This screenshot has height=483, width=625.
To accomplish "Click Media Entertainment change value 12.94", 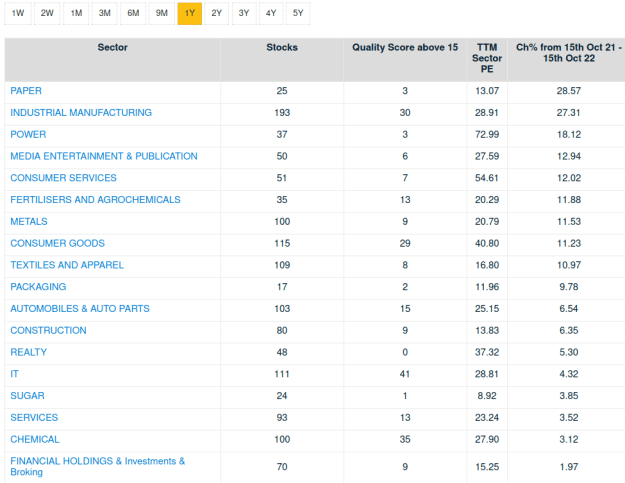I will [569, 156].
